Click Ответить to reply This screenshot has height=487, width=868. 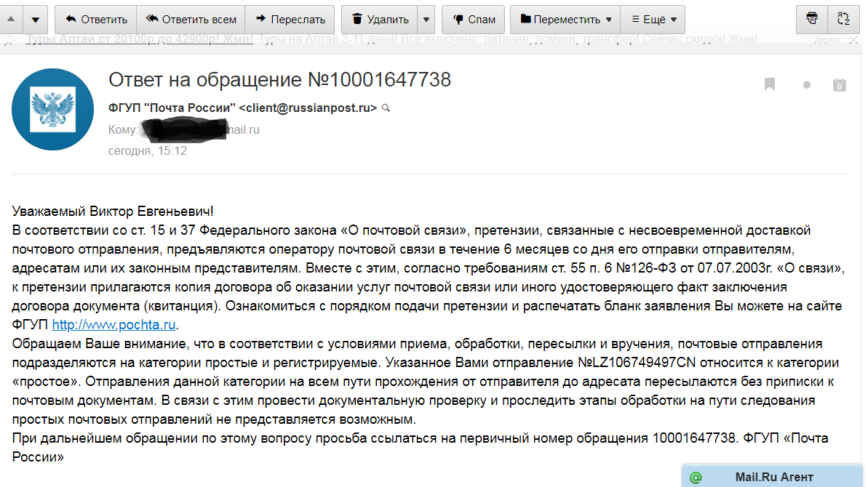tap(96, 20)
